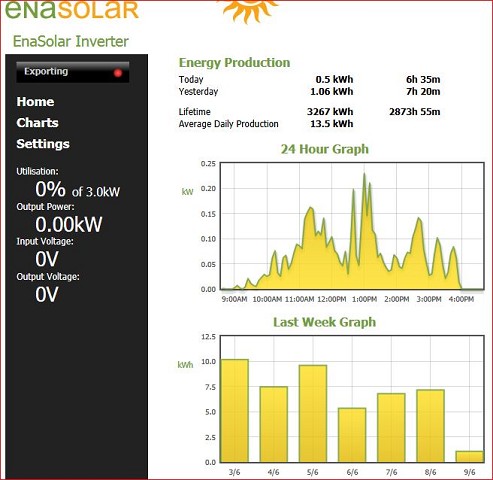Viewport: 493px width, 480px height.
Task: Click the Last Week Graph title
Action: (325, 322)
